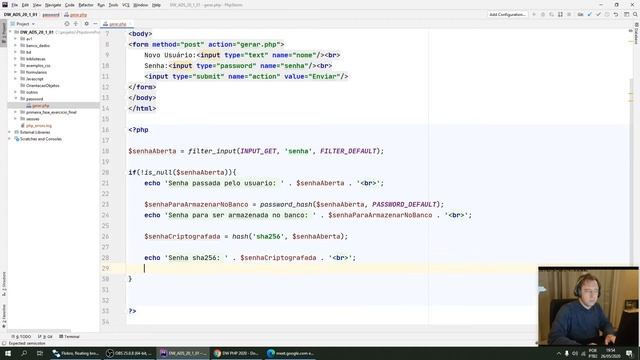This screenshot has width=640, height=360.
Task: Expand the bibliotecas folder
Action: click(16, 59)
